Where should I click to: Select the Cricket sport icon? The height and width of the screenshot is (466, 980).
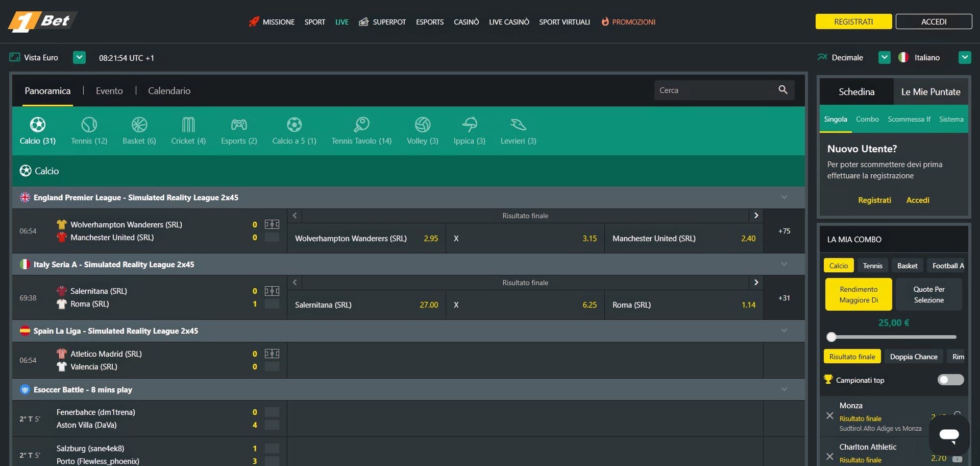coord(188,124)
